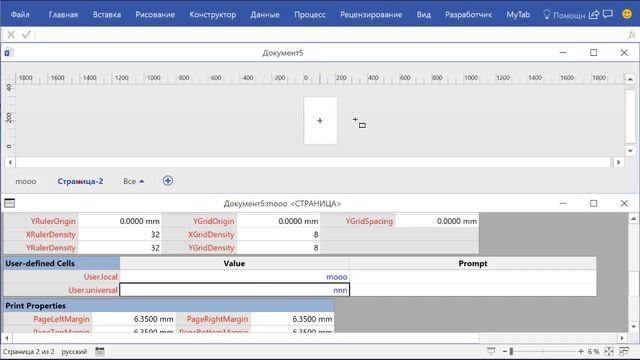The width and height of the screenshot is (640, 360).
Task: Switch to the Вид tab
Action: (424, 15)
